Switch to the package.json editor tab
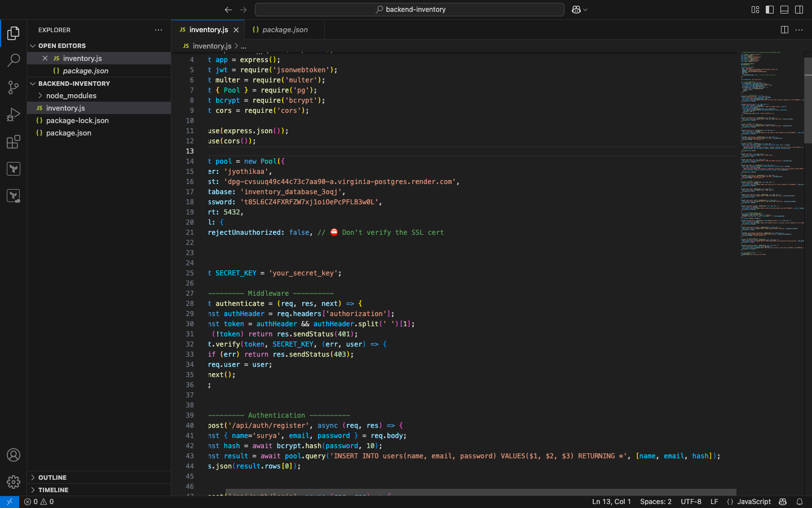Screen dimensions: 812x508 [285, 30]
